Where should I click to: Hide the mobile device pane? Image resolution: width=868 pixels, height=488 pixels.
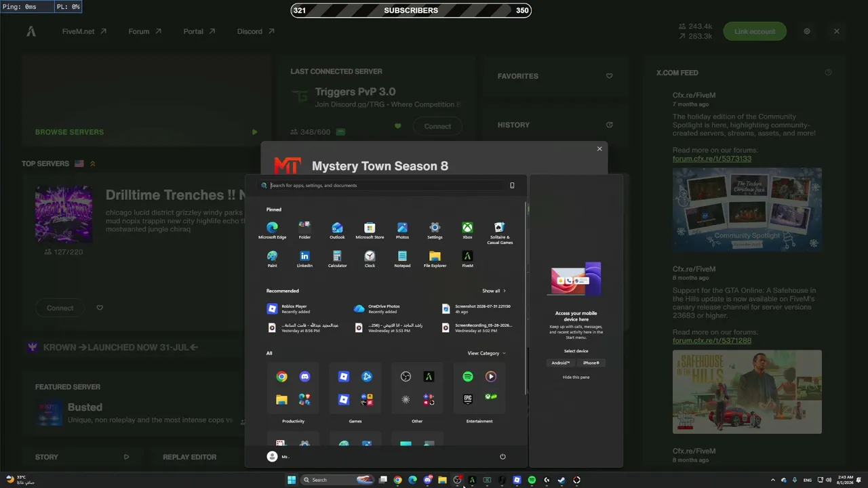(x=576, y=377)
